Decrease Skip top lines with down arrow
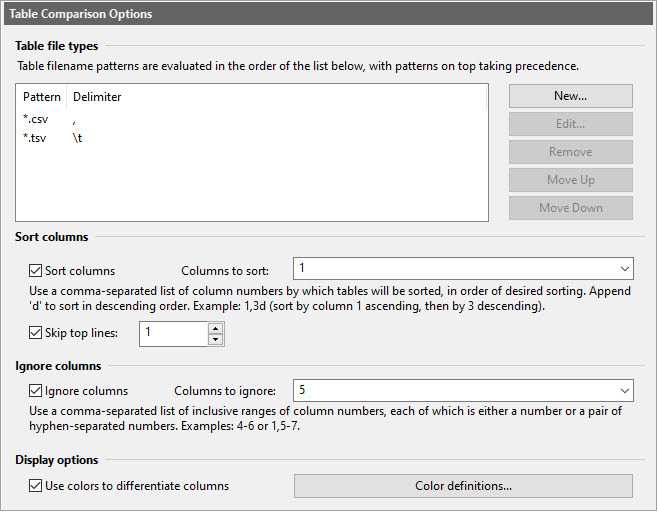This screenshot has width=658, height=512. pos(215,339)
